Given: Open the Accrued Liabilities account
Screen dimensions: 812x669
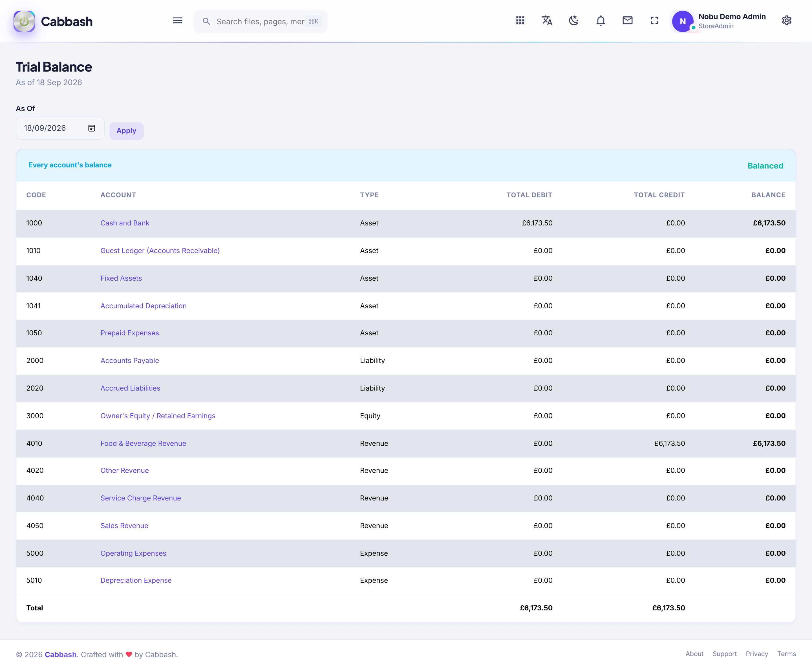Looking at the screenshot, I should [130, 388].
